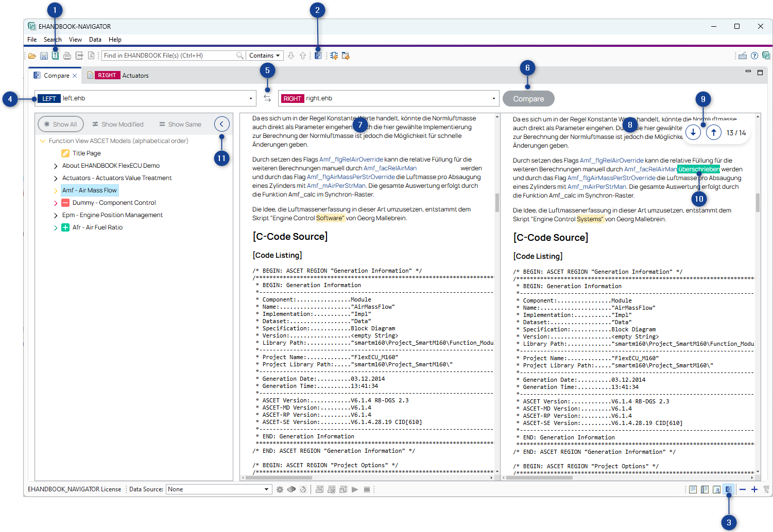The image size is (773, 532).
Task: Click the EHANDBOOK perspective icon top right
Action: point(766,56)
